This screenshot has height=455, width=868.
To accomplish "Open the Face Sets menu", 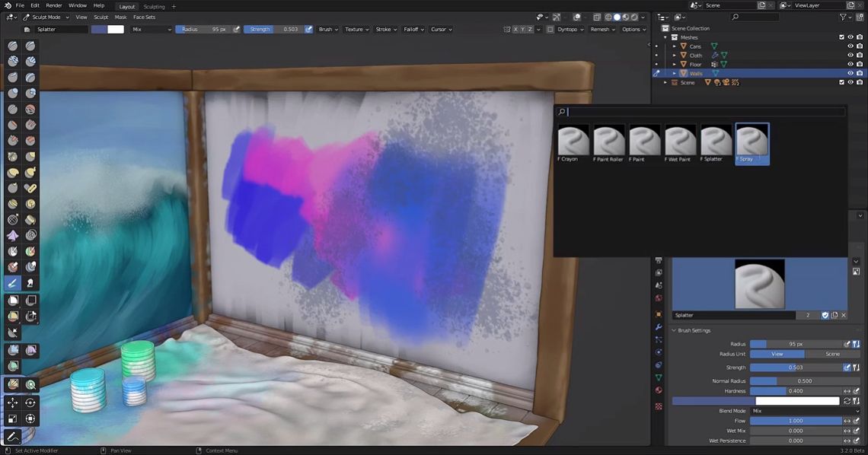I will [x=144, y=17].
